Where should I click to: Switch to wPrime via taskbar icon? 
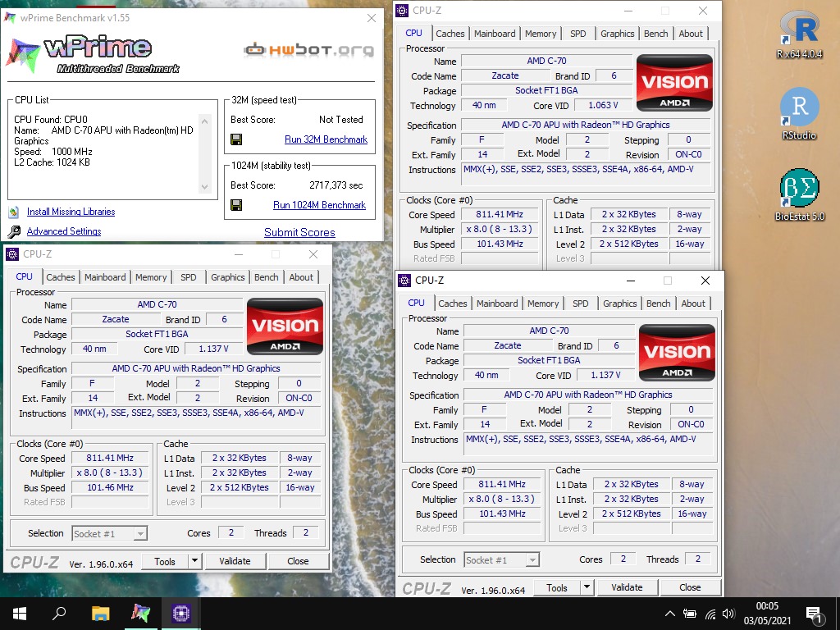click(141, 614)
